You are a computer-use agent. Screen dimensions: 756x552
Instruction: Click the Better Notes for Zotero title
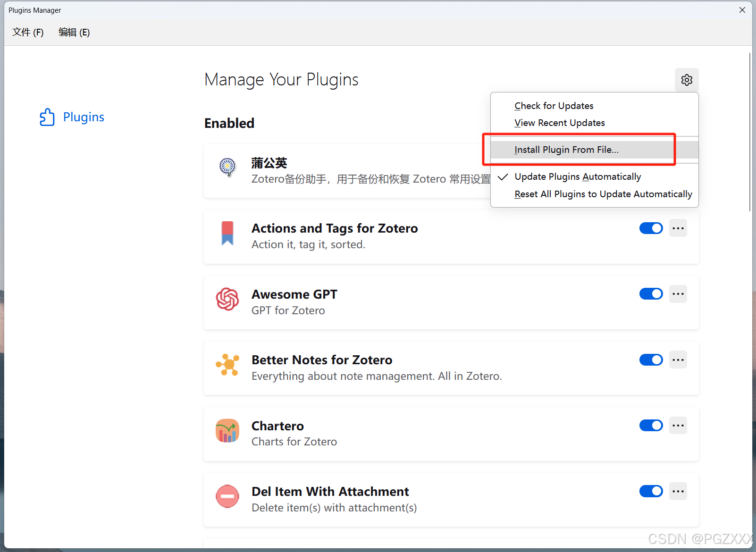point(322,360)
